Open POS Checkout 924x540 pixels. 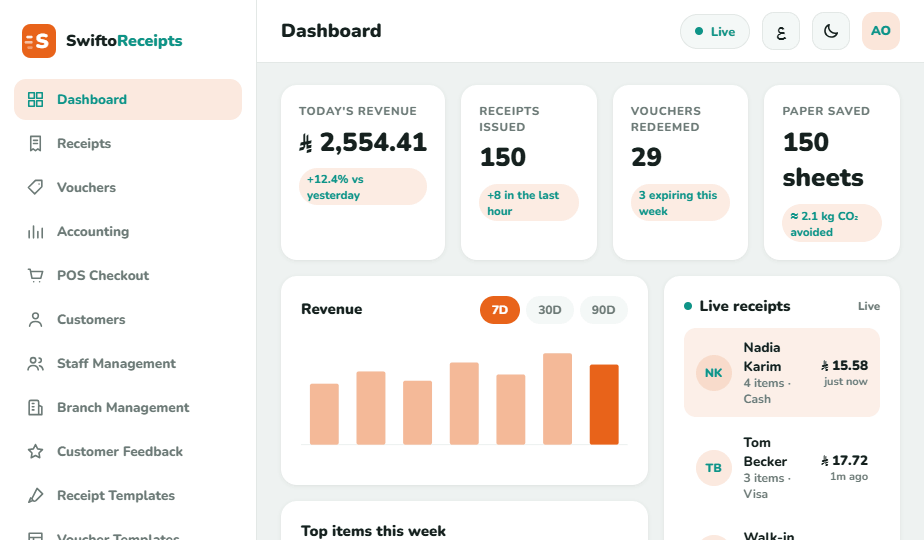[128, 275]
